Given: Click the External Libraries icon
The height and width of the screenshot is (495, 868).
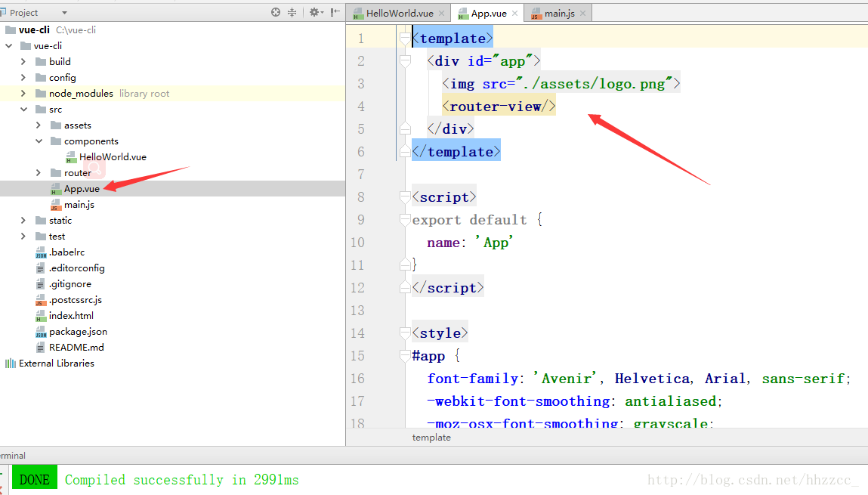Looking at the screenshot, I should click(10, 364).
